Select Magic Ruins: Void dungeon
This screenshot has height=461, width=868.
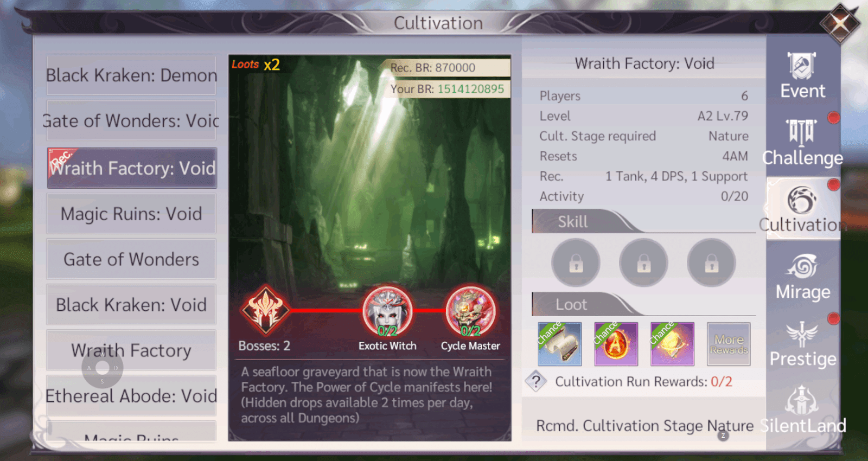pyautogui.click(x=131, y=214)
